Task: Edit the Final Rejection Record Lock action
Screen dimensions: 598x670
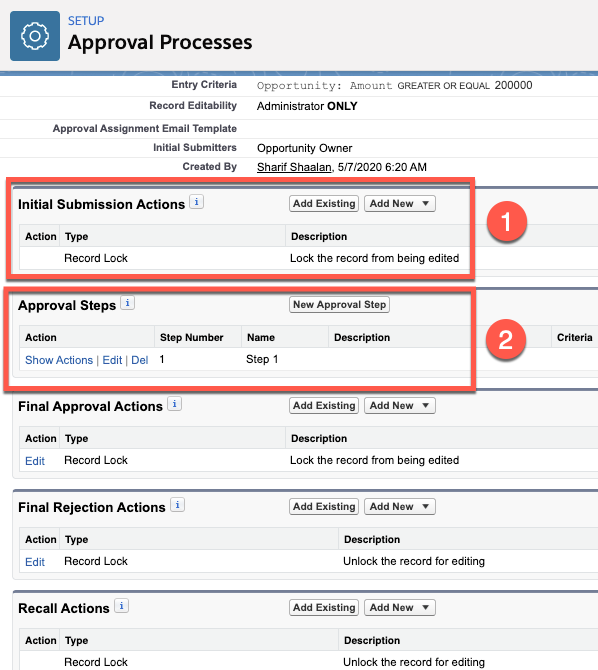Action: pyautogui.click(x=35, y=562)
